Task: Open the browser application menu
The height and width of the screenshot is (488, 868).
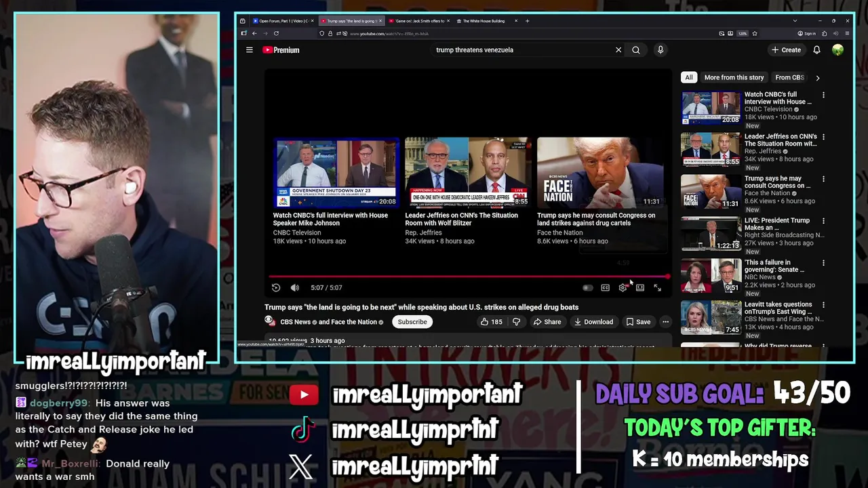Action: tap(847, 33)
